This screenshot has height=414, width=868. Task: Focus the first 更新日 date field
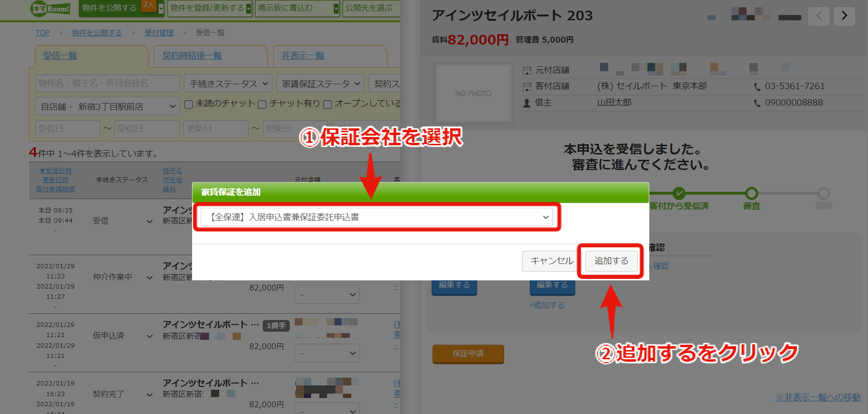[216, 129]
